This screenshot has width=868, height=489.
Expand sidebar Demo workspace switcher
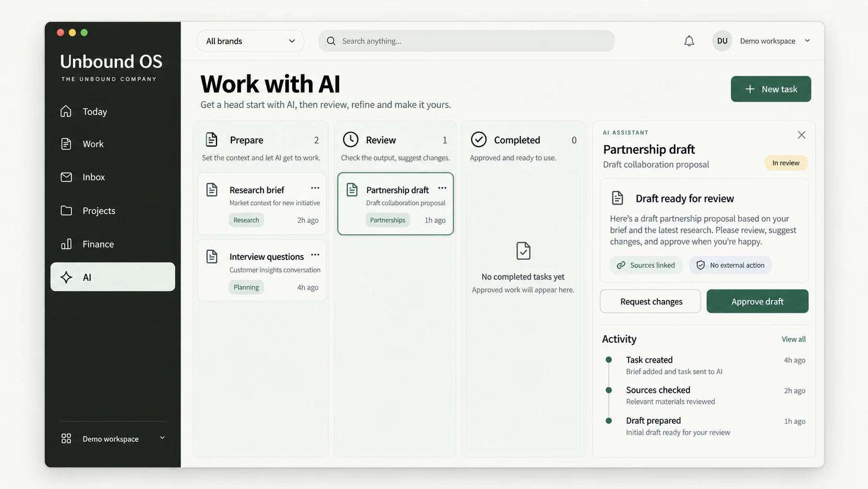click(x=113, y=439)
